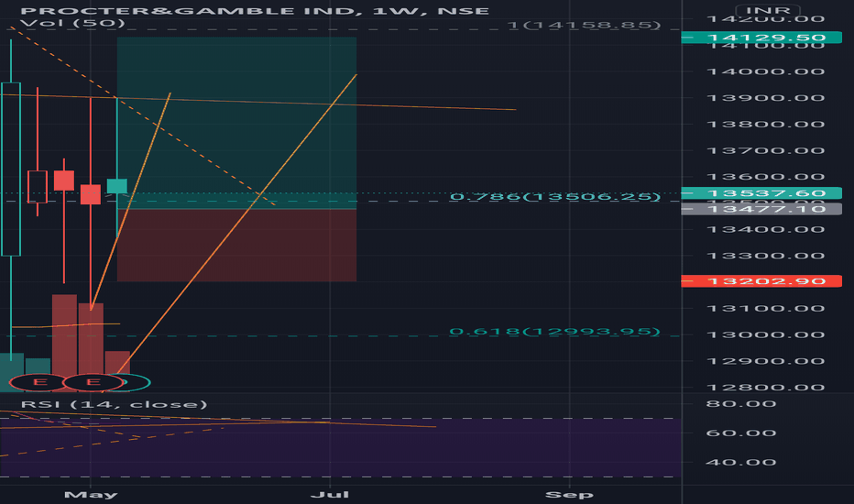Click the small green candlestick body
This screenshot has width=854, height=504.
pos(117,186)
